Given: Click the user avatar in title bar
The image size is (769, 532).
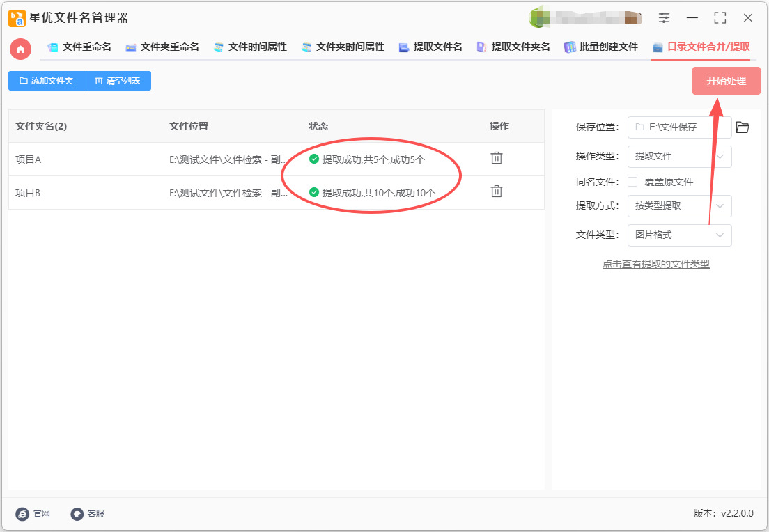Looking at the screenshot, I should (538, 18).
